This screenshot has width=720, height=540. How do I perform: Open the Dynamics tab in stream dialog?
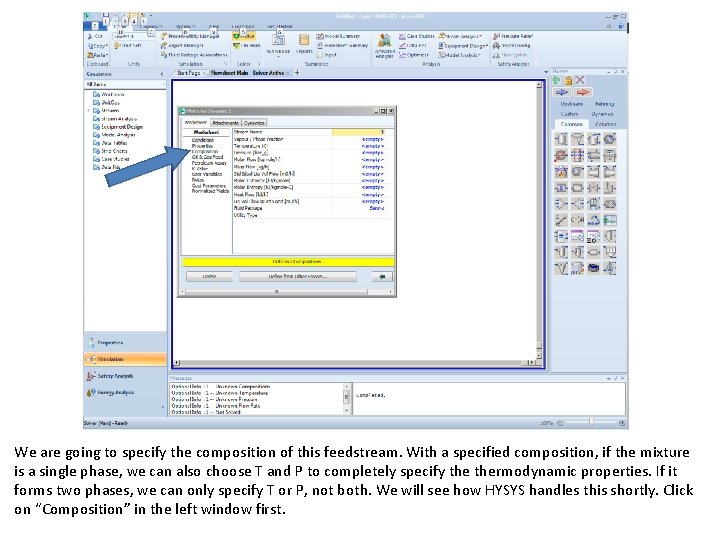tap(254, 123)
